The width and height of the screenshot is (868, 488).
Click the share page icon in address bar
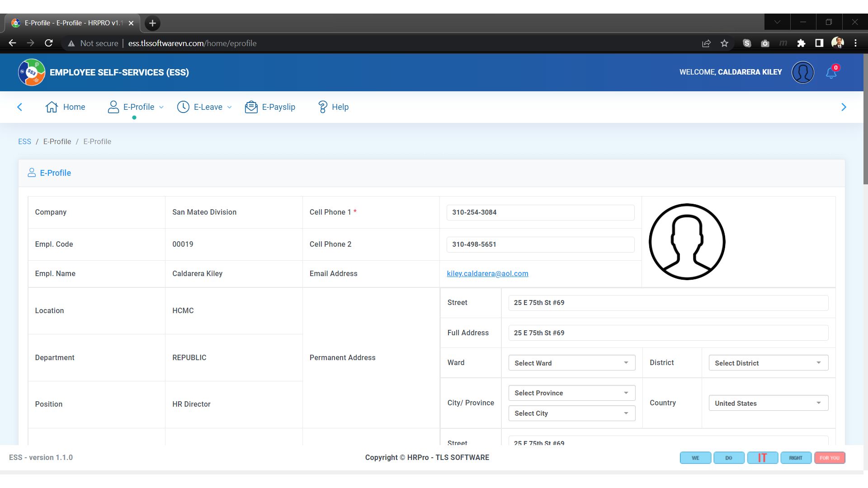(706, 43)
